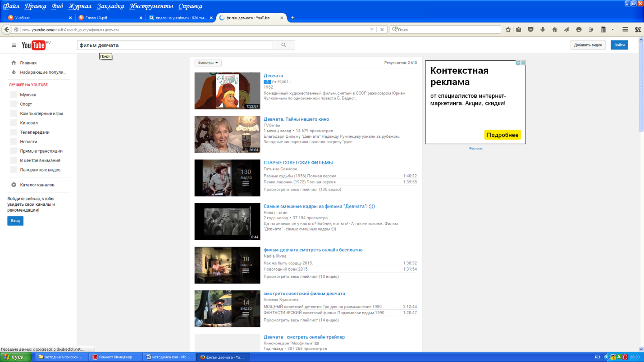This screenshot has width=644, height=362.
Task: Switch to the видео на yutube.ru tab
Action: click(180, 18)
